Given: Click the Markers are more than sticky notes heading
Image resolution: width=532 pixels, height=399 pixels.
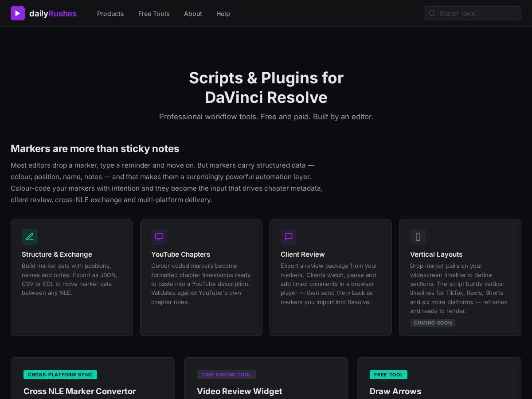Looking at the screenshot, I should click(x=95, y=149).
